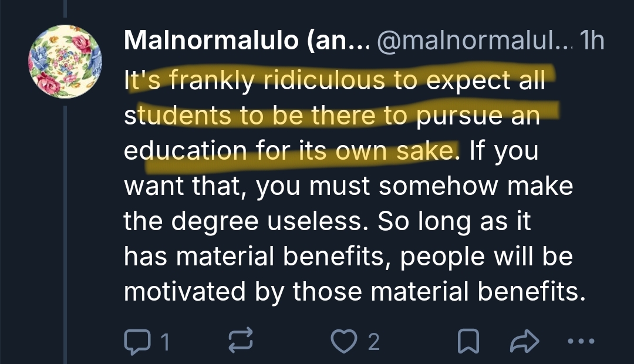This screenshot has height=364, width=634.
Task: Click the highlighted phrase "education for its own sake"
Action: click(289, 151)
